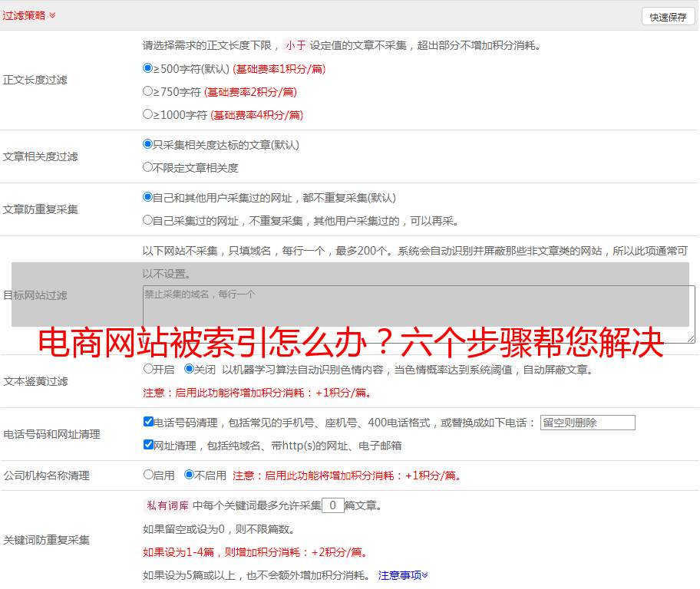Toggle the 网址清理 checkbox
The height and width of the screenshot is (589, 700).
tap(148, 444)
